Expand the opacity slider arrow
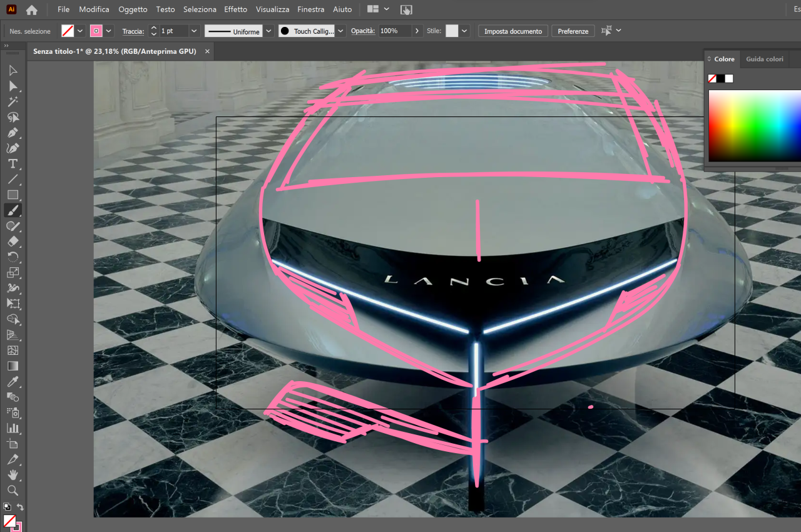Screen dimensions: 801x532 click(x=417, y=31)
